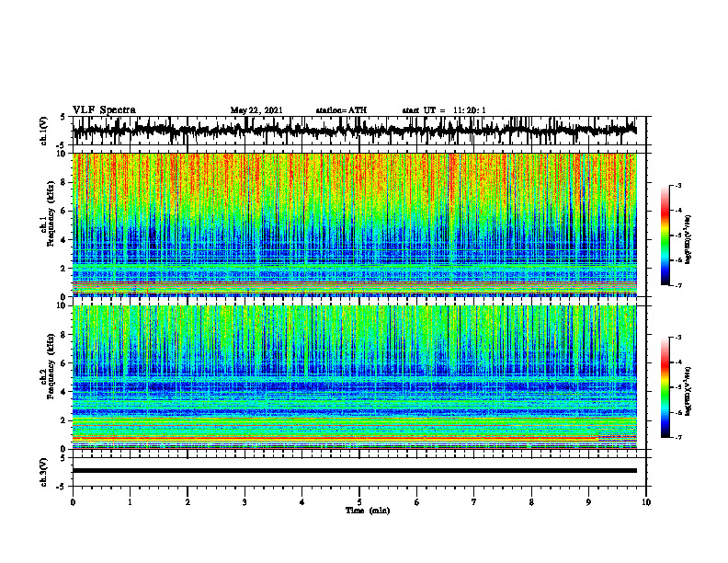This screenshot has width=728, height=563.
Task: Click time axis tick label "10" at bottom right
Action: pyautogui.click(x=646, y=502)
